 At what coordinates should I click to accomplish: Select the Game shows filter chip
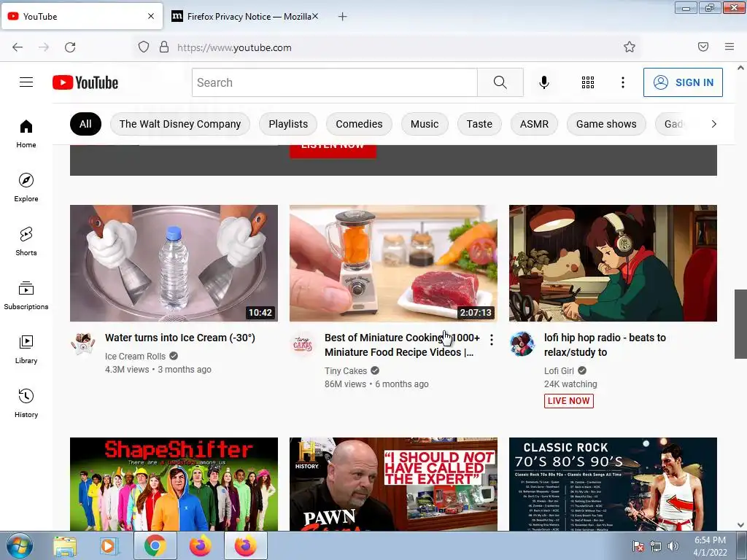coord(606,124)
